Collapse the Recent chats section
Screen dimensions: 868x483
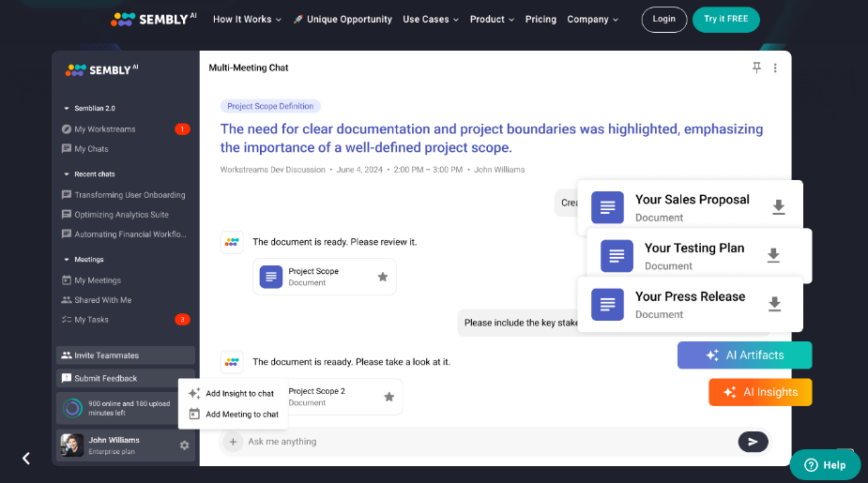[67, 174]
